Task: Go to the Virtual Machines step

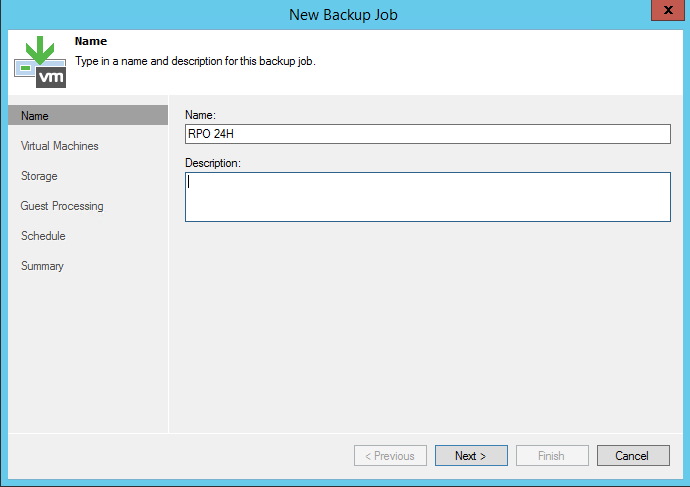Action: point(60,146)
